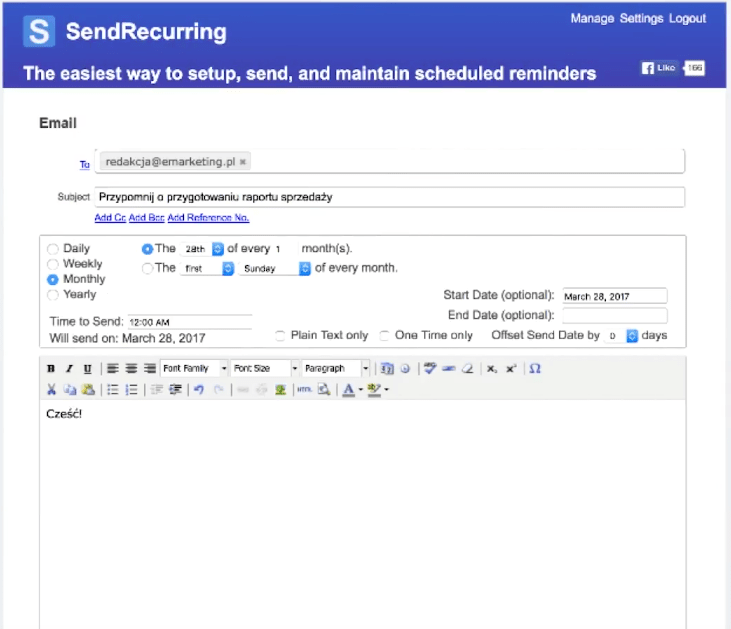Toggle italic formatting in the editor
This screenshot has height=629, width=731.
pyautogui.click(x=69, y=369)
